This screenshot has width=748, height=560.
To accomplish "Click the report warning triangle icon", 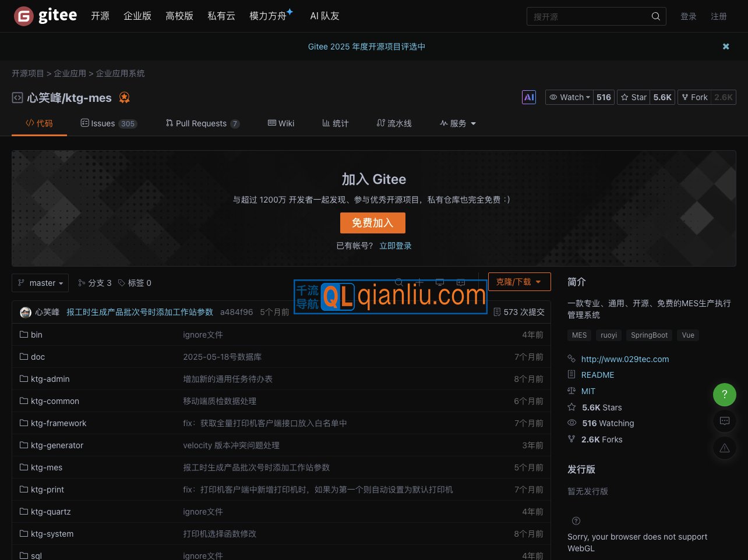I will coord(724,448).
